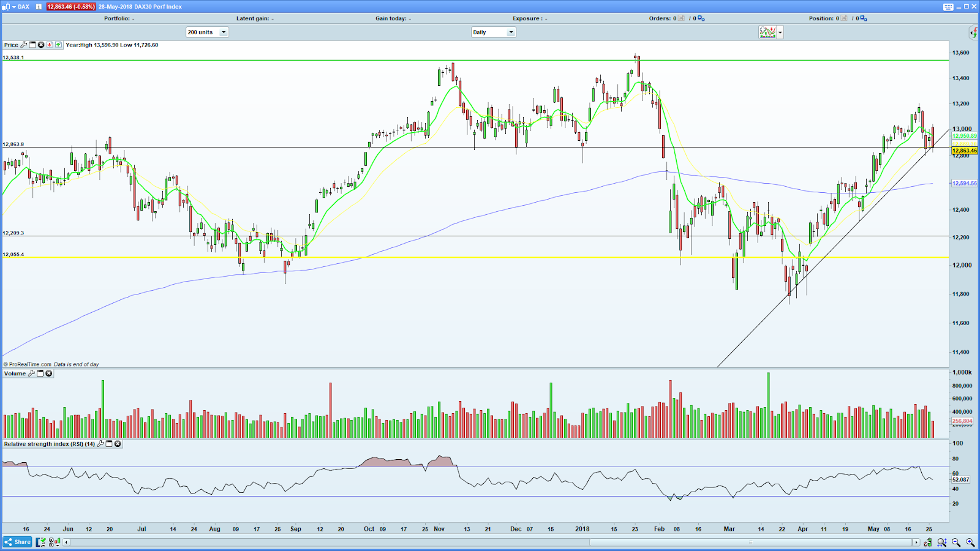Share the chart
The image size is (980, 551).
[18, 542]
